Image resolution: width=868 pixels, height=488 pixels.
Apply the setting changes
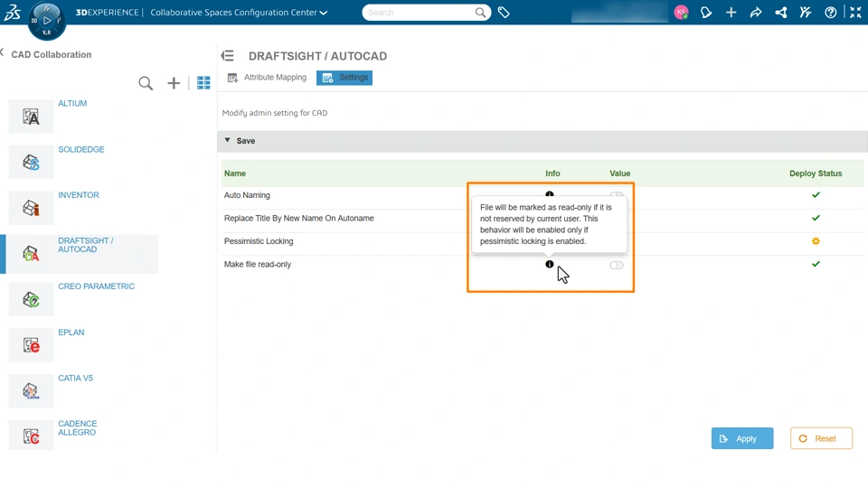tap(742, 438)
